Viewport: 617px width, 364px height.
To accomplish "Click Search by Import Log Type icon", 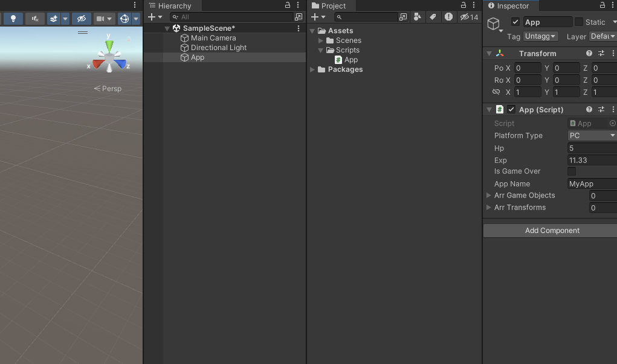I will click(x=448, y=17).
